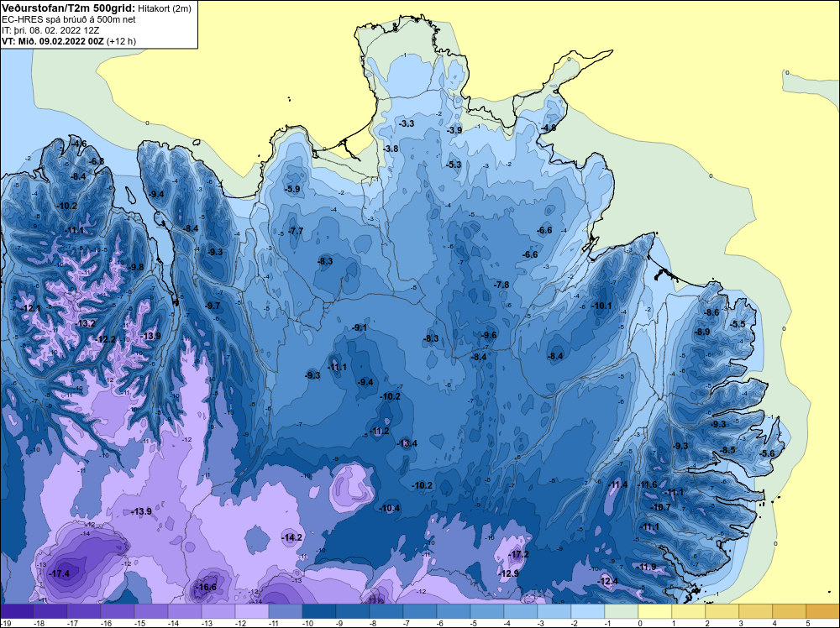
Task: Pick the orange legend swatch labeled 5
Action: tap(823, 611)
